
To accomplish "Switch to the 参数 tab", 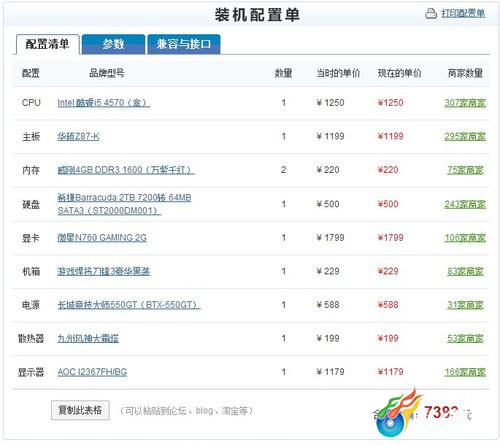I will tap(113, 44).
